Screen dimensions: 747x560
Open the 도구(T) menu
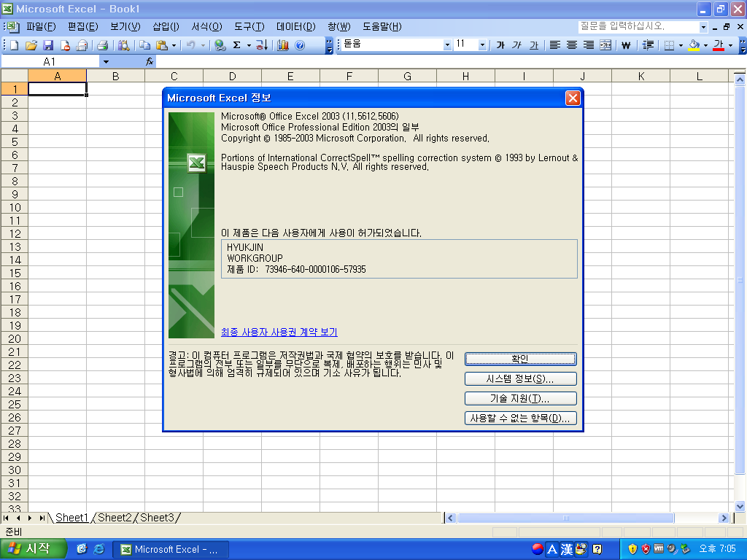[249, 27]
